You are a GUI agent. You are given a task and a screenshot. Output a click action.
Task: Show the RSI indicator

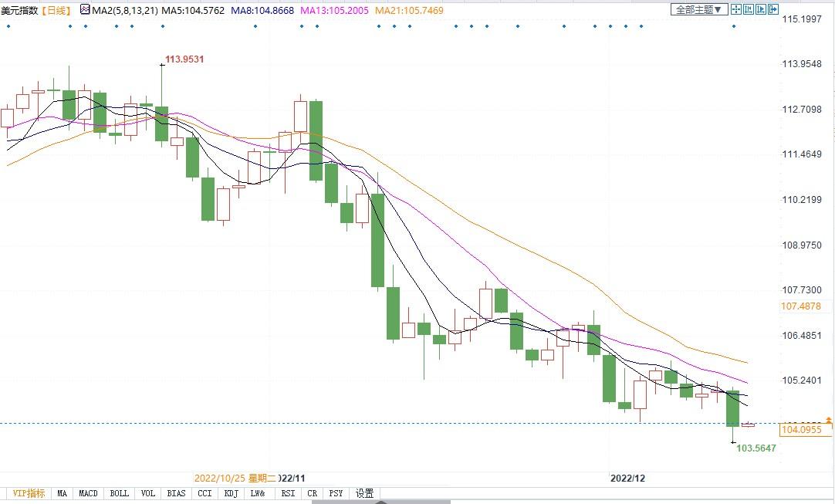(x=287, y=493)
